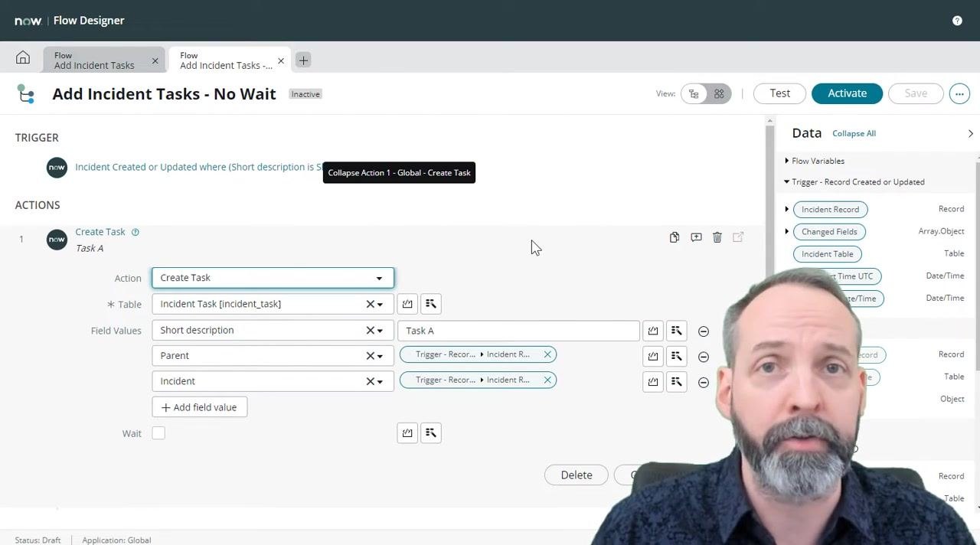Select the Incident Table data pill
This screenshot has width=980, height=545.
click(827, 254)
